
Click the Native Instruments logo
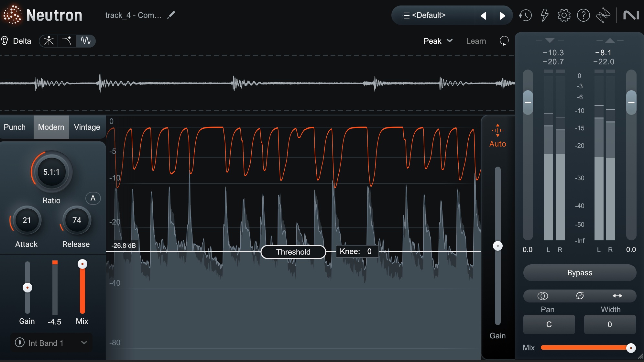click(631, 15)
